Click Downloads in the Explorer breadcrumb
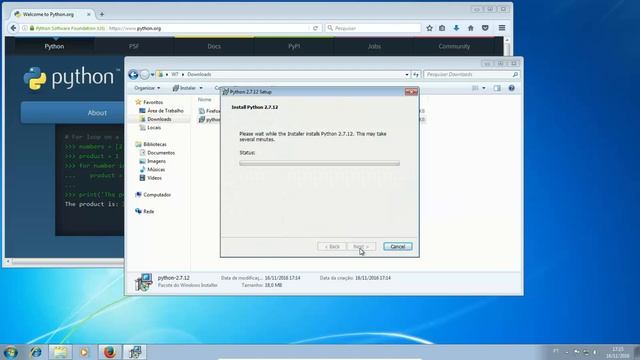The image size is (640, 360). pyautogui.click(x=199, y=74)
